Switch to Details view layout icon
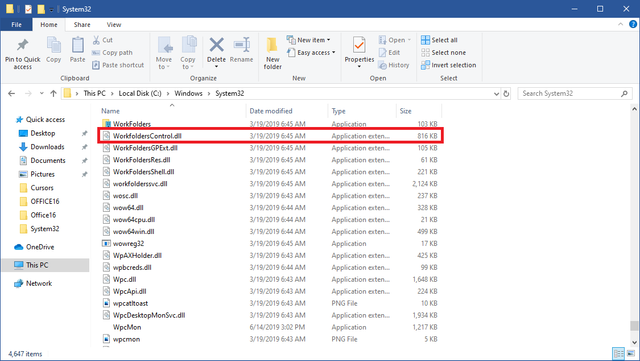The height and width of the screenshot is (361, 640). pyautogui.click(x=619, y=353)
